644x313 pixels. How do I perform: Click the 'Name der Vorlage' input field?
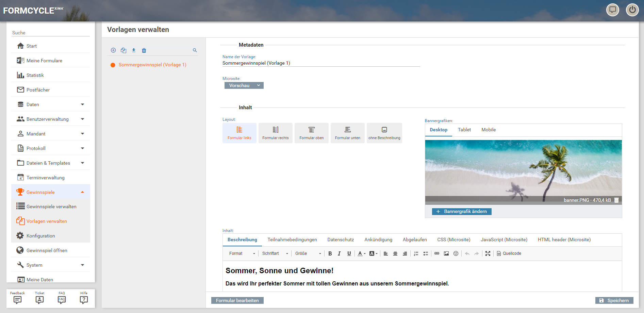pos(321,63)
